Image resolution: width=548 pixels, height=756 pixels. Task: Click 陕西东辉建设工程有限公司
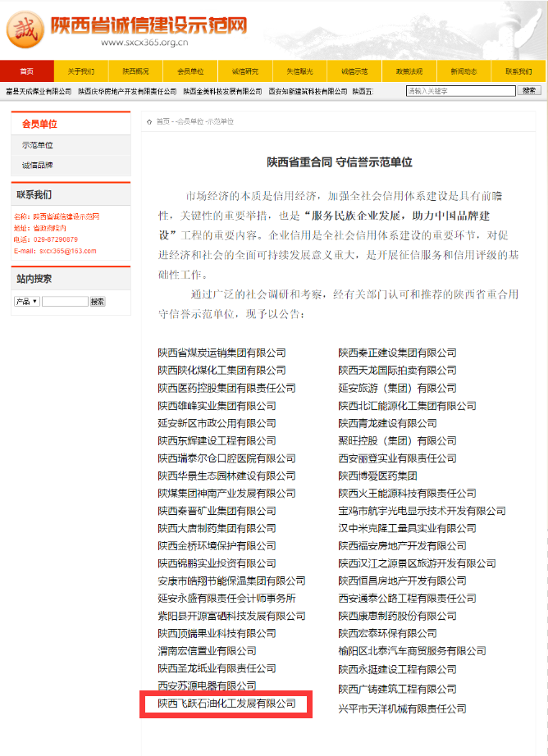(217, 440)
